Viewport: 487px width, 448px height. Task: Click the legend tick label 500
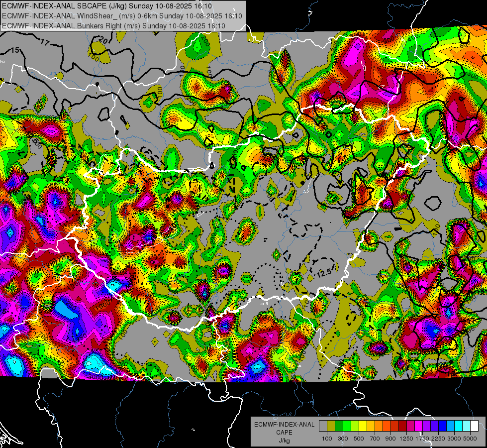(x=359, y=439)
